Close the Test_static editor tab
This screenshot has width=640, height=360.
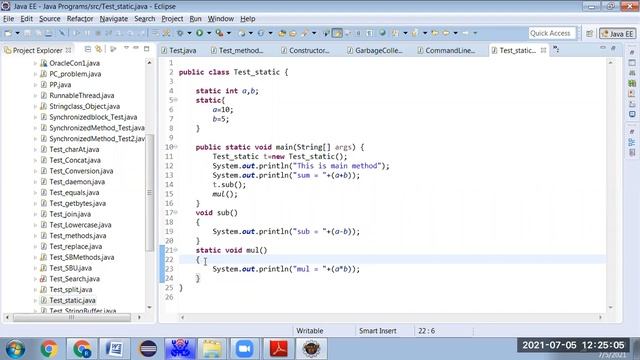(x=543, y=50)
